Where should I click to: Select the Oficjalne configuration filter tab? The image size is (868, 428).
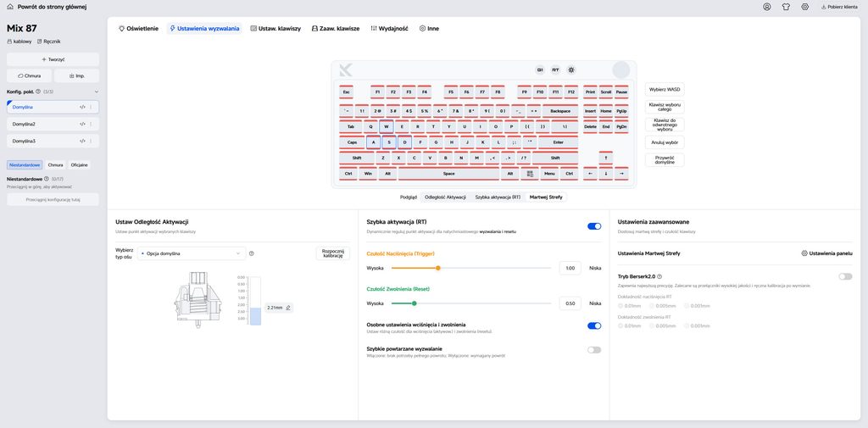(79, 165)
